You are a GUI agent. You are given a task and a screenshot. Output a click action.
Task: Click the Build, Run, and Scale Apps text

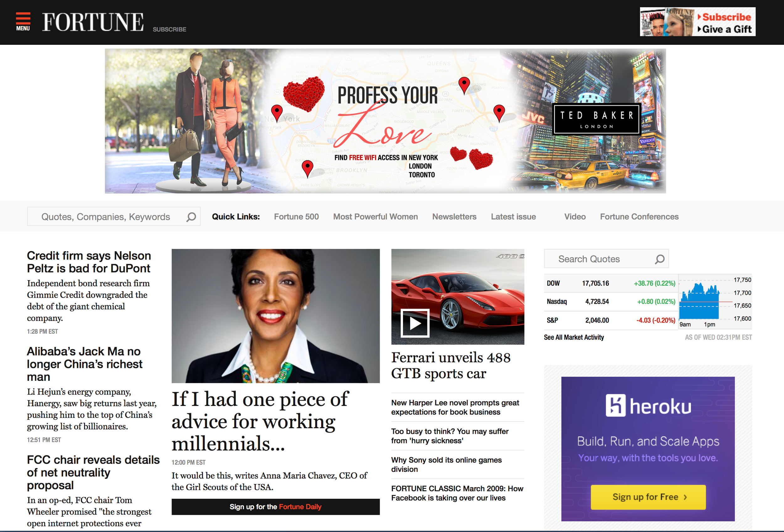[648, 441]
